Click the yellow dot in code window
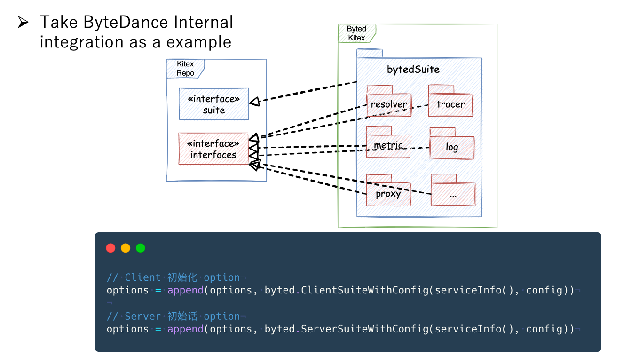631x364 pixels. coord(126,248)
